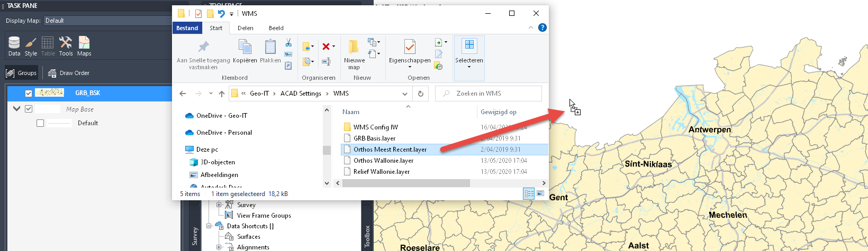Create a Nieuwe map

pyautogui.click(x=354, y=54)
